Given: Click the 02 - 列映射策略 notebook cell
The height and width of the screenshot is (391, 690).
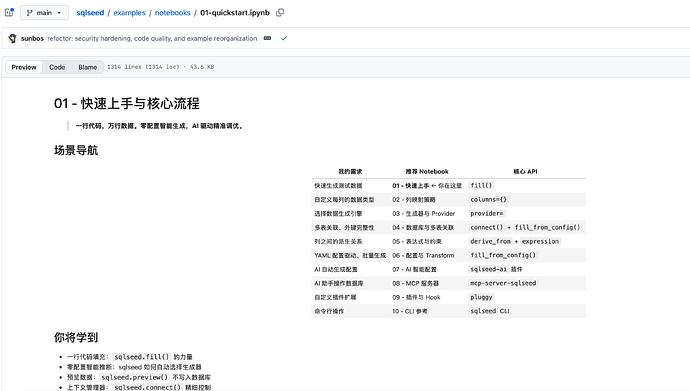Looking at the screenshot, I should [414, 200].
